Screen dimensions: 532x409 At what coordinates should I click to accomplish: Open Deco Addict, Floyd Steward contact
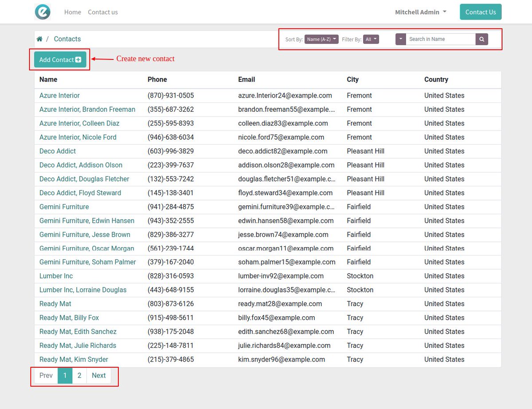click(x=80, y=193)
